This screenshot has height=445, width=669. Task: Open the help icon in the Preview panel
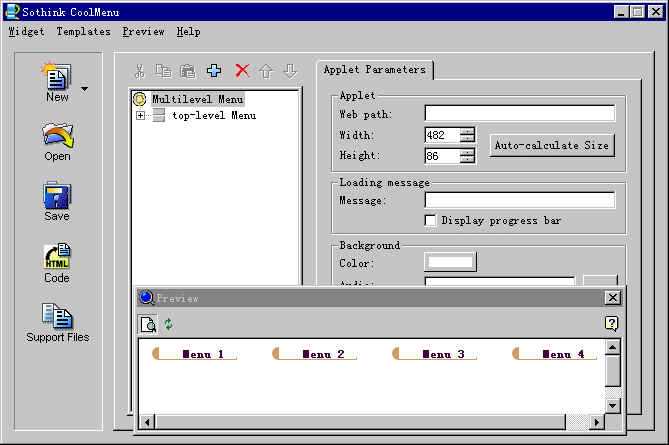point(611,324)
